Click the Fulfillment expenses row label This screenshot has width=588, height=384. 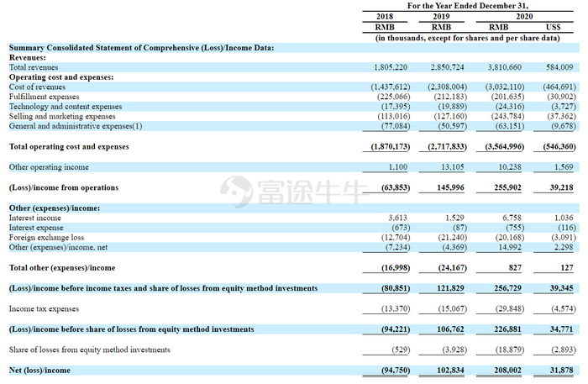pyautogui.click(x=44, y=97)
